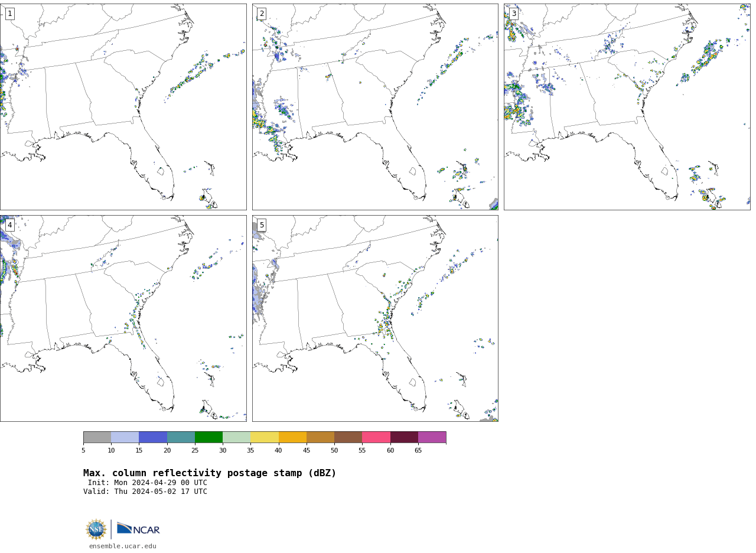
Task: Click the member number 5 label
Action: 262,225
